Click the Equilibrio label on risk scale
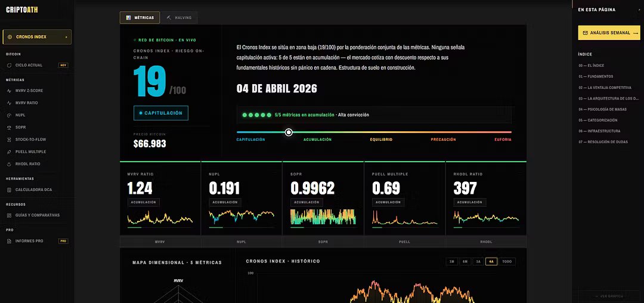Image resolution: width=644 pixels, height=303 pixels. point(381,140)
